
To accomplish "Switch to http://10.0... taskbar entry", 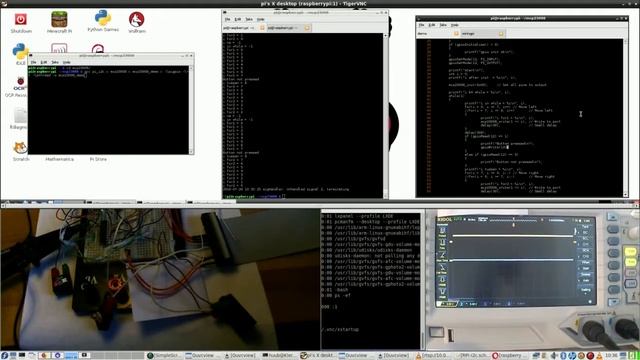I will click(433, 356).
